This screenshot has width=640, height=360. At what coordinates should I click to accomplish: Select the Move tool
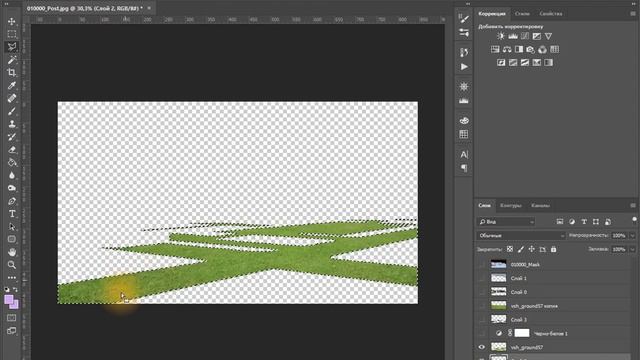[11, 21]
